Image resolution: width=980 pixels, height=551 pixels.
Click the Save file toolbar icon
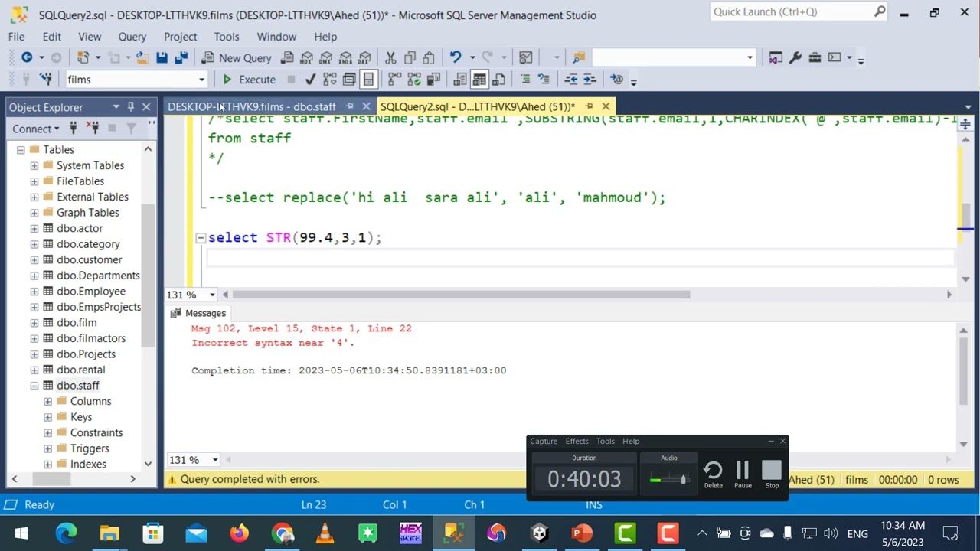click(162, 58)
